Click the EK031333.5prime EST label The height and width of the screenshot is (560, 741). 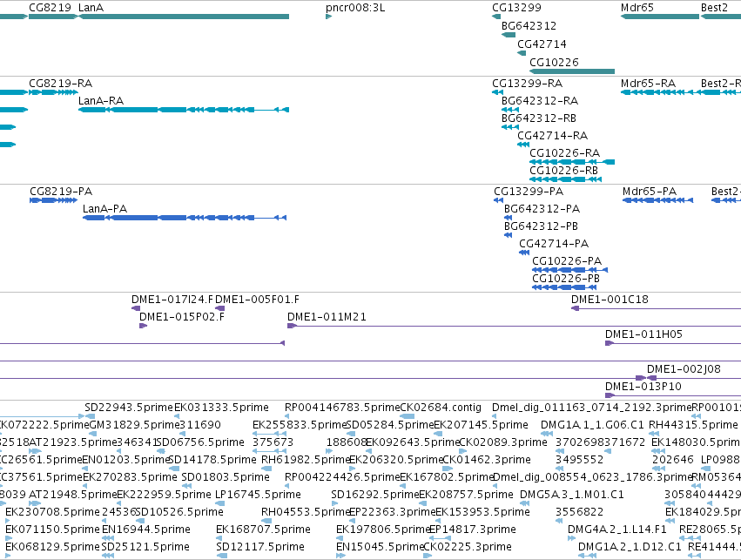click(222, 408)
